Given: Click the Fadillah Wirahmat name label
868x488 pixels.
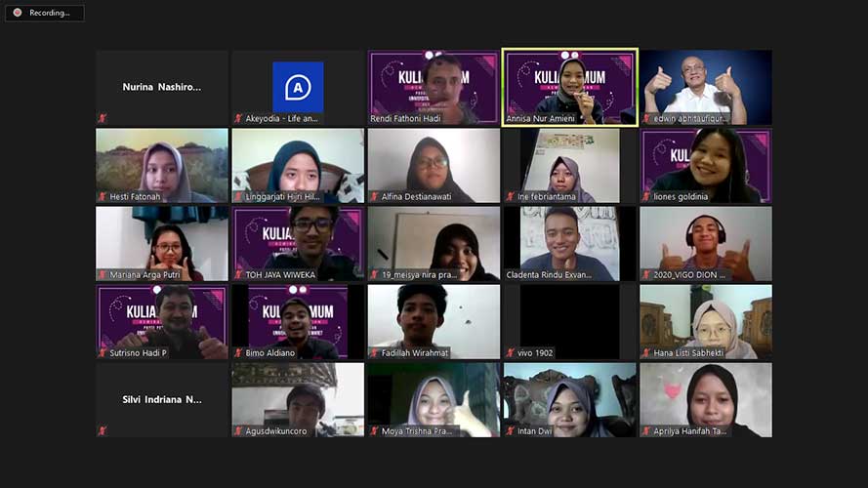Looking at the screenshot, I should click(416, 353).
